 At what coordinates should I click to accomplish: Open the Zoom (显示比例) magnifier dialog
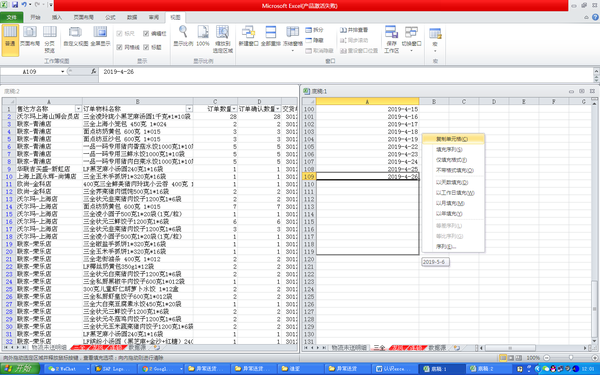183,37
